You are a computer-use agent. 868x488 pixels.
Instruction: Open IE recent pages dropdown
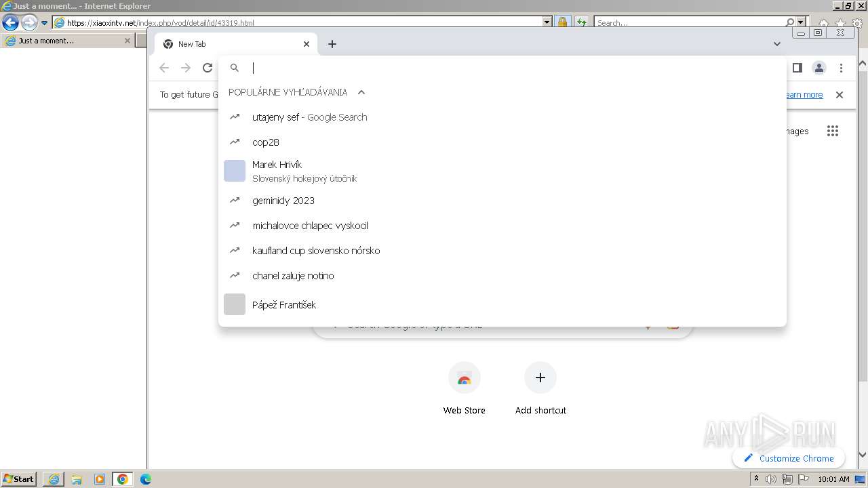(x=44, y=22)
